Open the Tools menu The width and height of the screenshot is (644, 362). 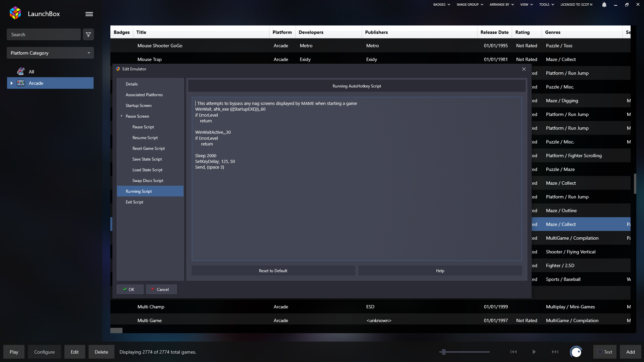[546, 5]
